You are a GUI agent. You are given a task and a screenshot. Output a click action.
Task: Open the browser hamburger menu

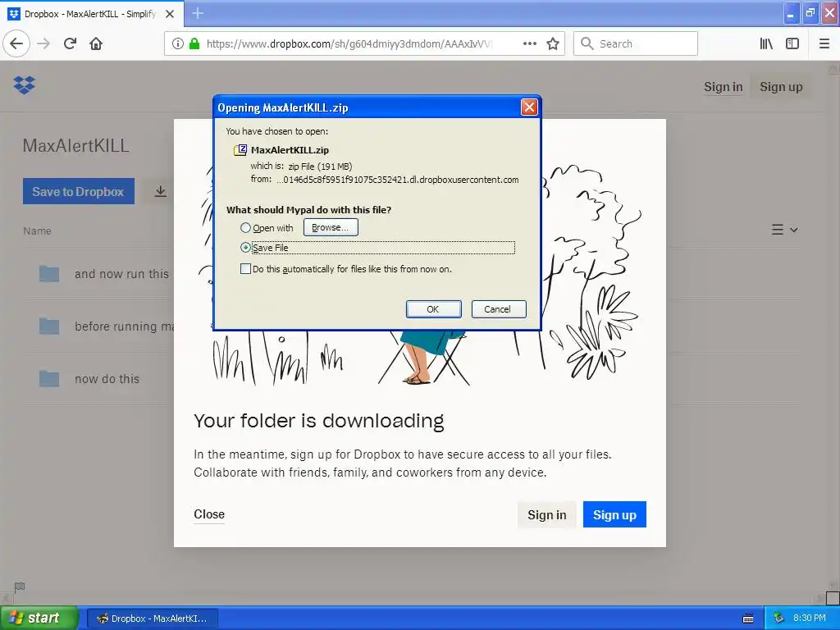click(824, 43)
